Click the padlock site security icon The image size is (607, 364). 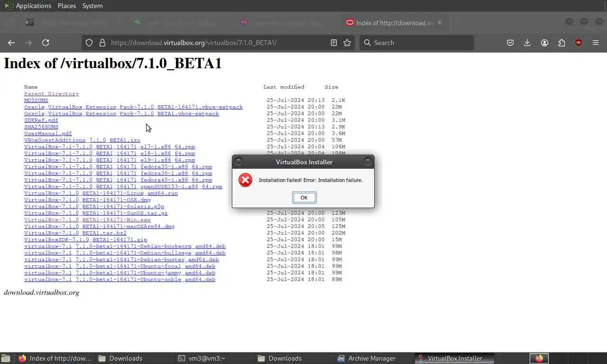pos(102,43)
